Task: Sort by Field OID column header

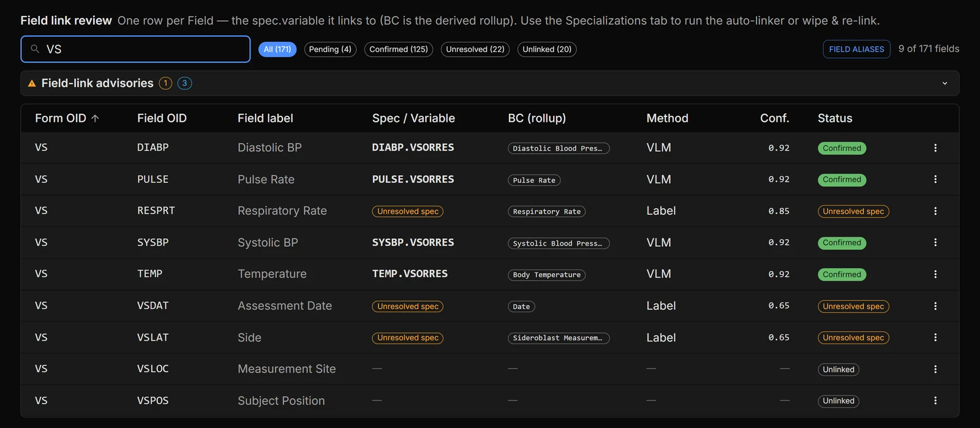Action: pos(162,118)
